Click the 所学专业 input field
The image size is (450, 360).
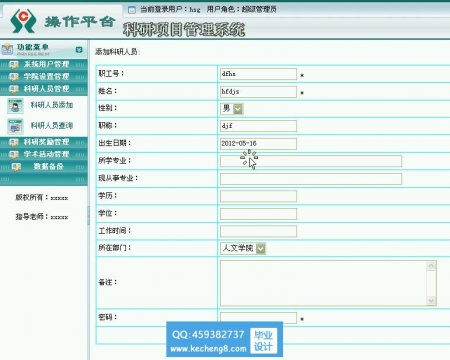point(311,161)
